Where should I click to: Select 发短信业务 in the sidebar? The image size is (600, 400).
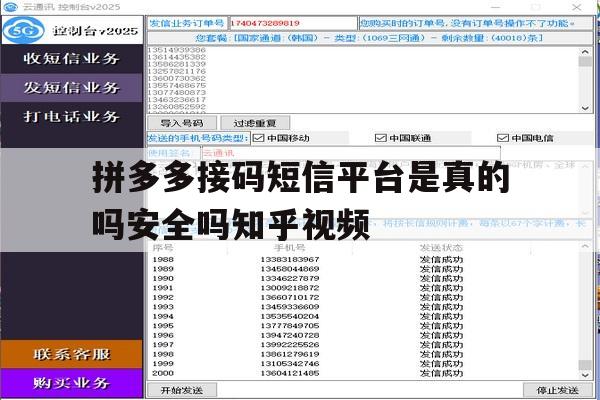[72, 88]
